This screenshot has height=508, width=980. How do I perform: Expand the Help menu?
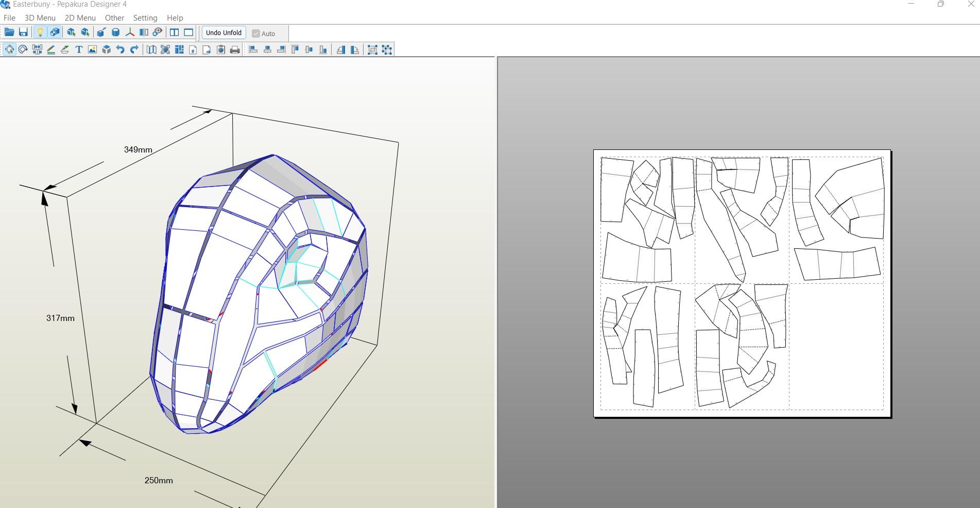(175, 18)
